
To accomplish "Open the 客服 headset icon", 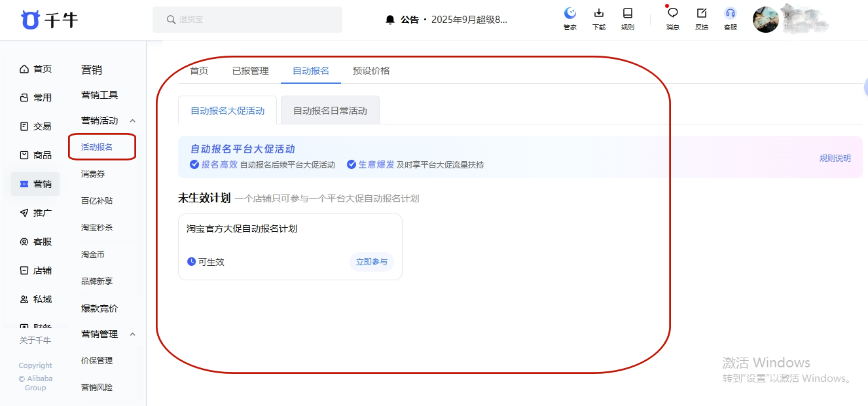I will click(x=731, y=13).
